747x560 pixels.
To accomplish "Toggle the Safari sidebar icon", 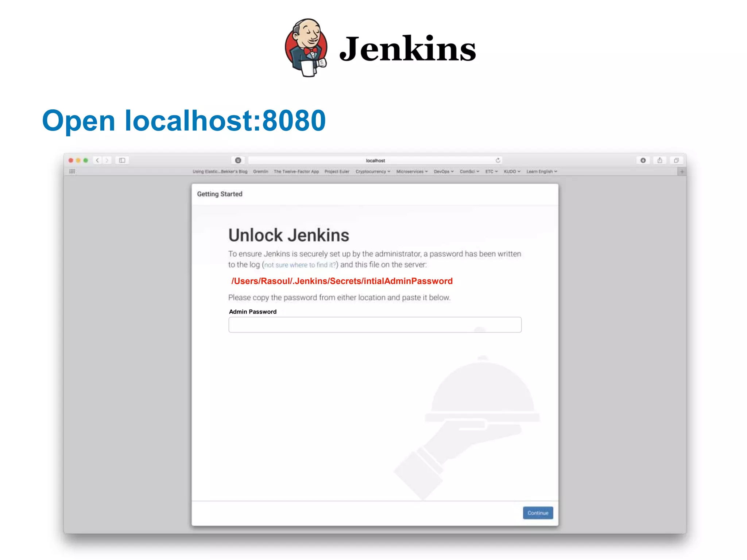I will coord(122,160).
